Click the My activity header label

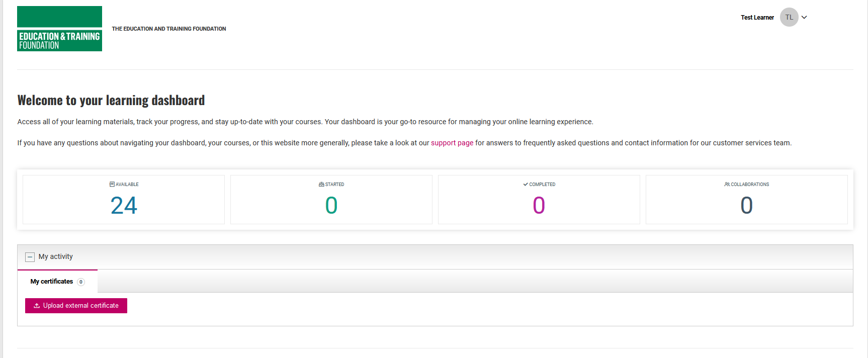coord(56,256)
